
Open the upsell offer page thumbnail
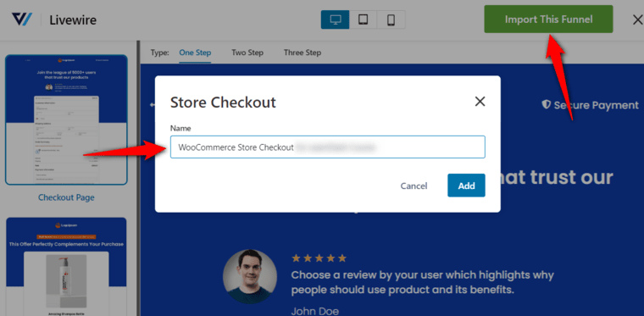[x=66, y=267]
